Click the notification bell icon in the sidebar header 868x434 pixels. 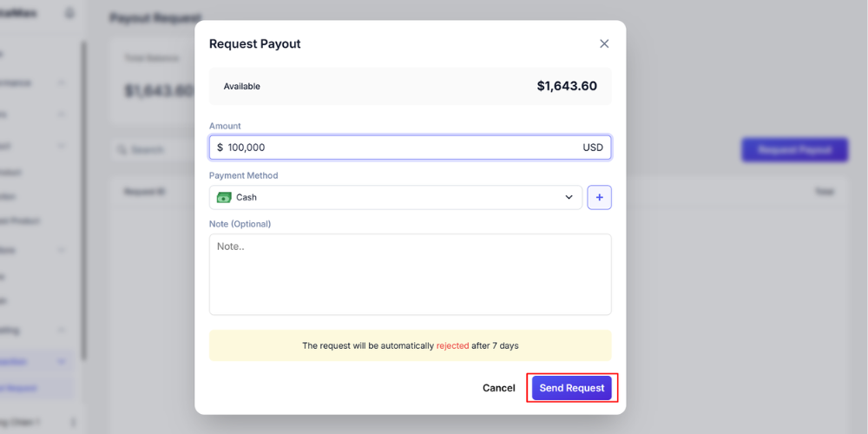coord(69,13)
